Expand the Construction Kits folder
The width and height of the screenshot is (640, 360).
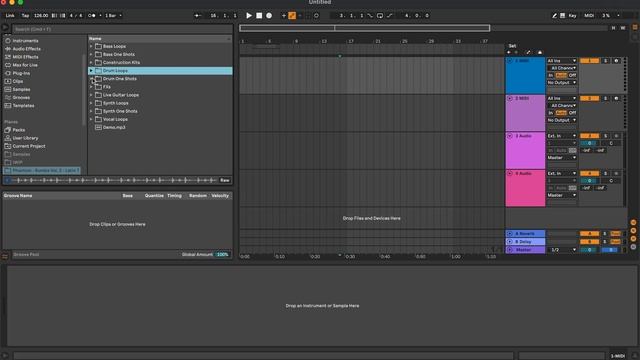click(91, 62)
